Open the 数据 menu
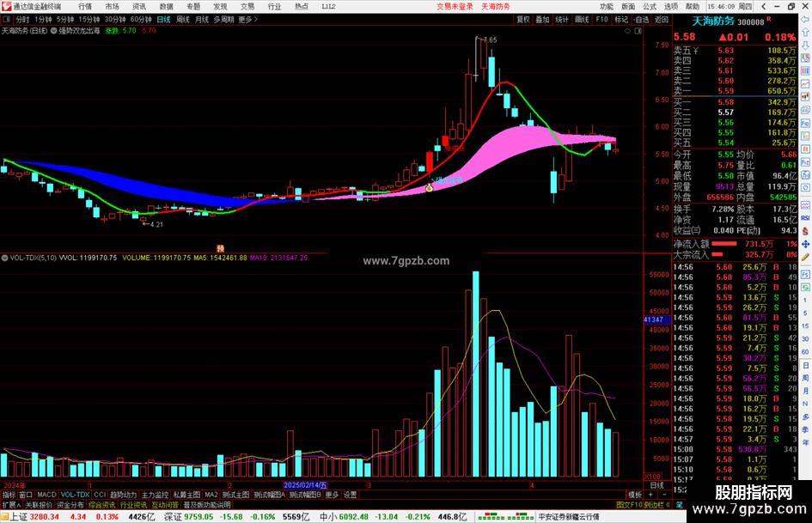Image resolution: width=812 pixels, height=523 pixels. 166,7
